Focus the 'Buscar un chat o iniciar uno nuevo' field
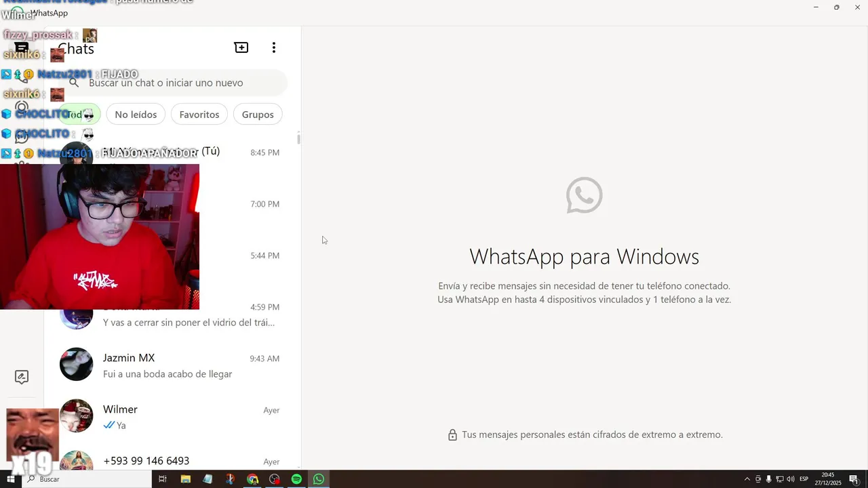This screenshot has height=488, width=868. click(x=173, y=83)
